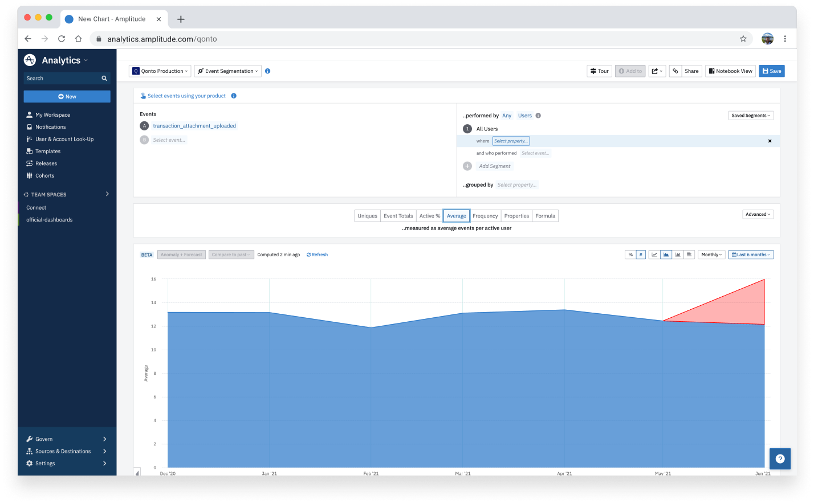Switch to horizontal bar list view
This screenshot has height=504, width=814.
689,255
